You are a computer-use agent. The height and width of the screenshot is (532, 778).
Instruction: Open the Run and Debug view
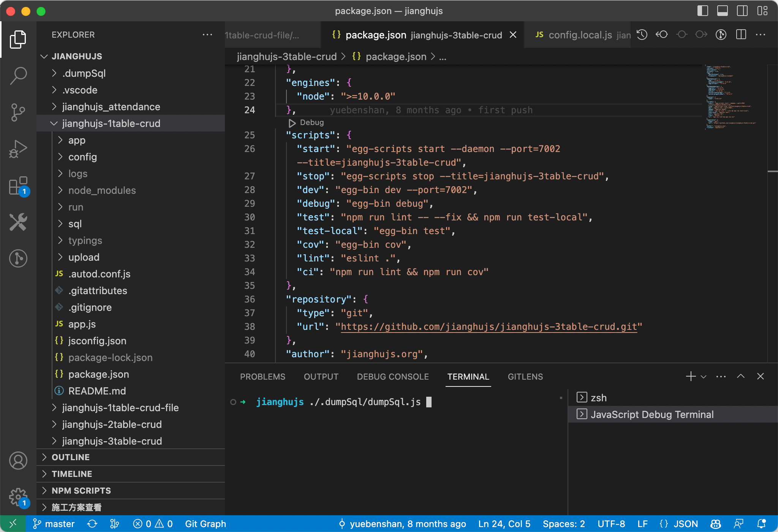coord(18,149)
